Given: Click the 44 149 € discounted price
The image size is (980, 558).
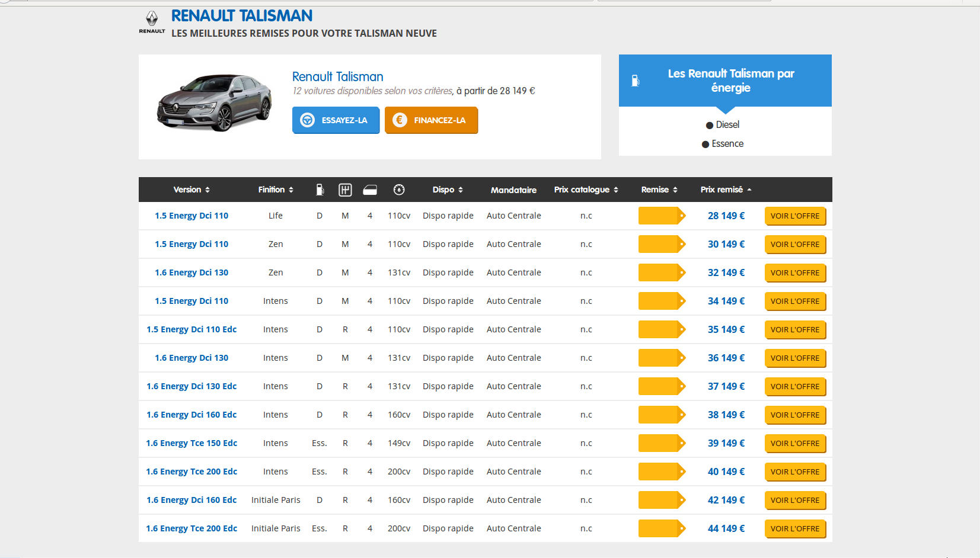Looking at the screenshot, I should click(726, 528).
